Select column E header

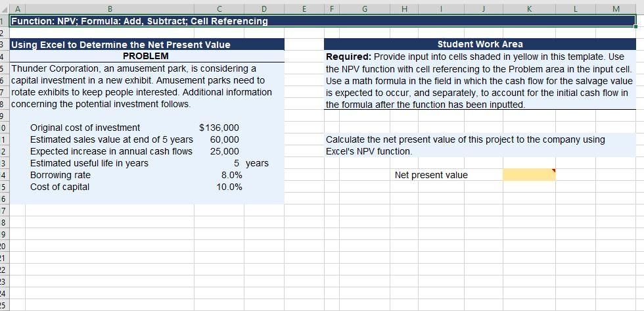[x=304, y=8]
